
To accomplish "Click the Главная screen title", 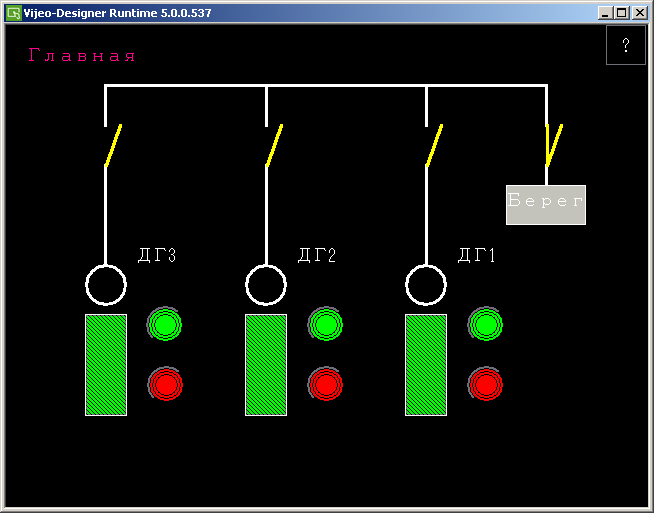I will pos(82,56).
